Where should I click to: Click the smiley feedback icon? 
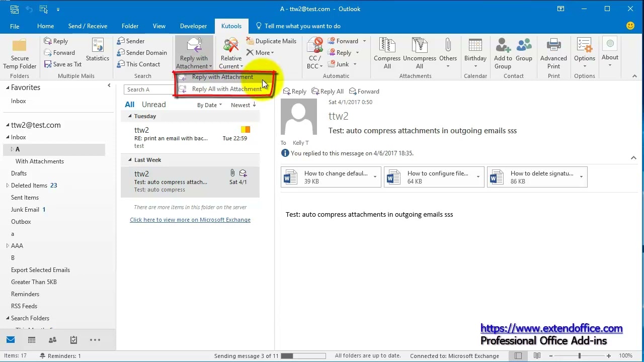(x=630, y=26)
